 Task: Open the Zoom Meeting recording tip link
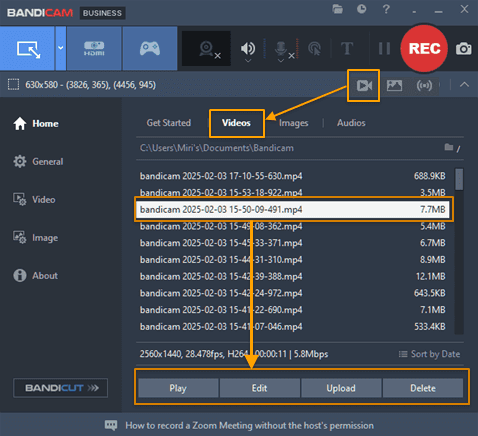249,426
